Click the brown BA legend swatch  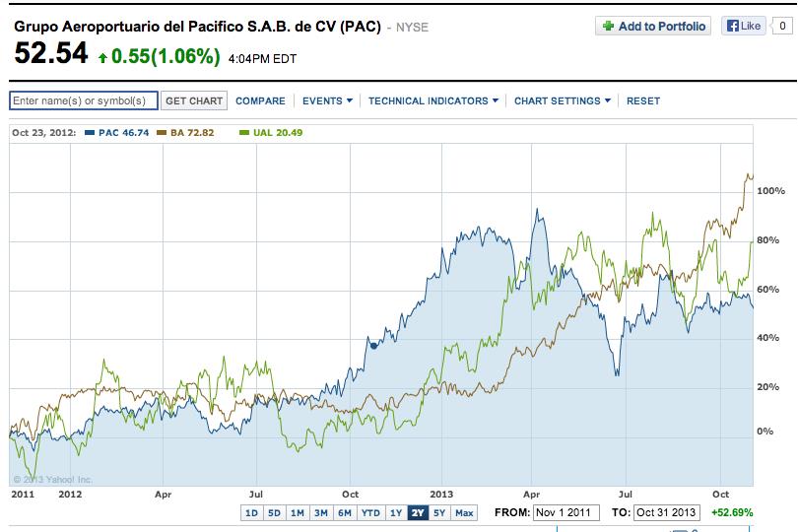pyautogui.click(x=162, y=133)
